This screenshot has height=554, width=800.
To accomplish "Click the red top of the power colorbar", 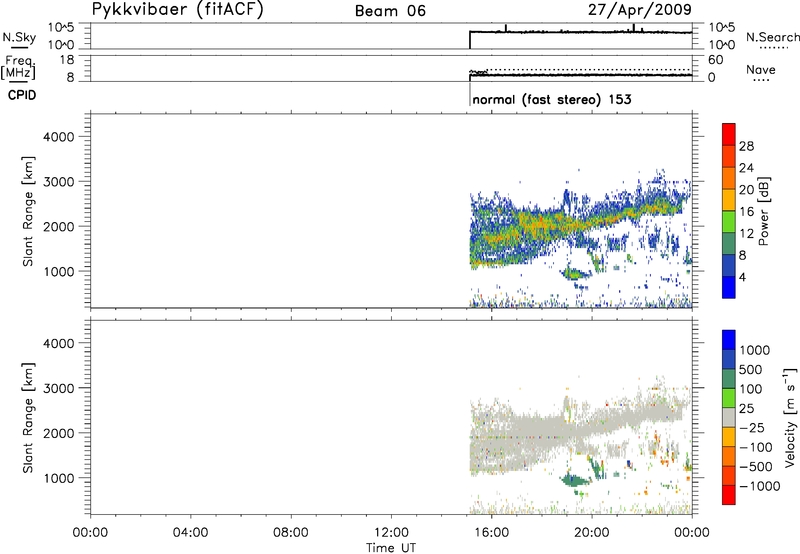I will (x=729, y=134).
